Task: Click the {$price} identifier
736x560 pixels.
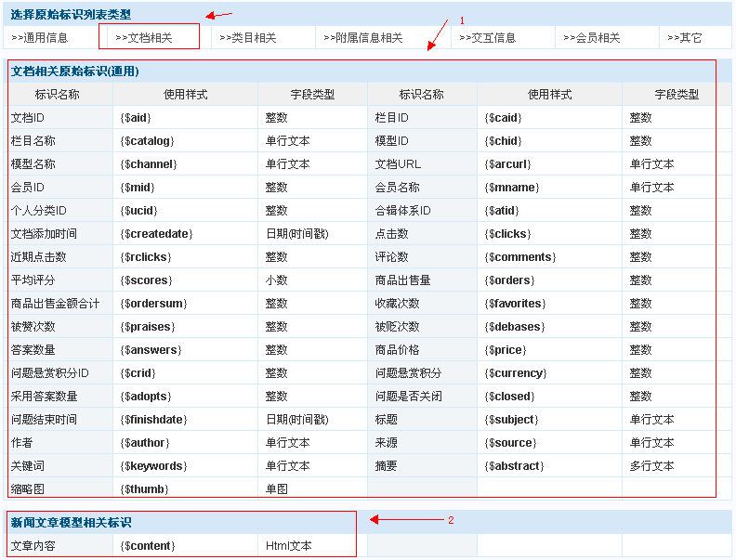Action: coord(506,350)
